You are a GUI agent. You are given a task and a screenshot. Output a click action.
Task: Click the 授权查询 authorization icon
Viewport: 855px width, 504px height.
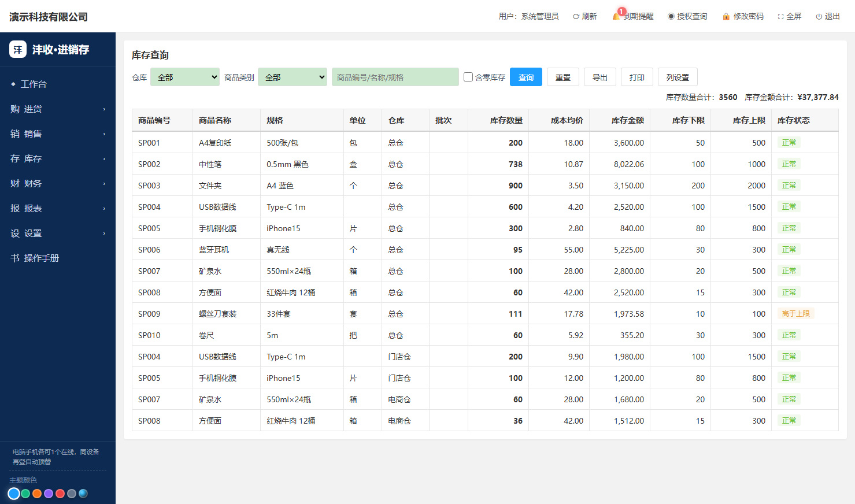pyautogui.click(x=671, y=17)
